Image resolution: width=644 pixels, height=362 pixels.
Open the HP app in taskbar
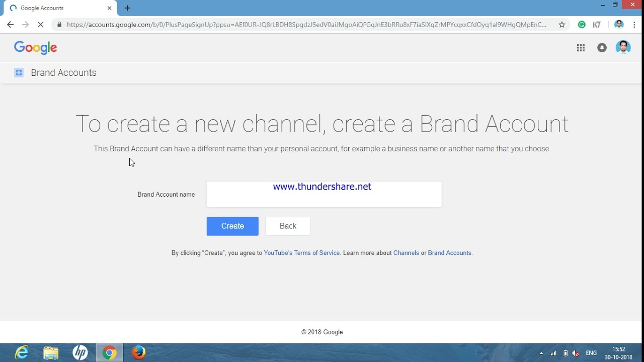pos(80,352)
